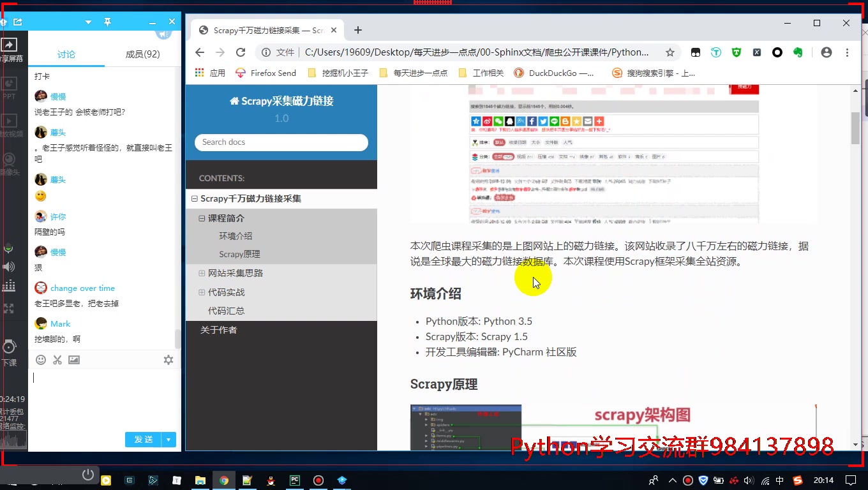Click the scrapy架构图 image
The height and width of the screenshot is (490, 868).
(613, 427)
